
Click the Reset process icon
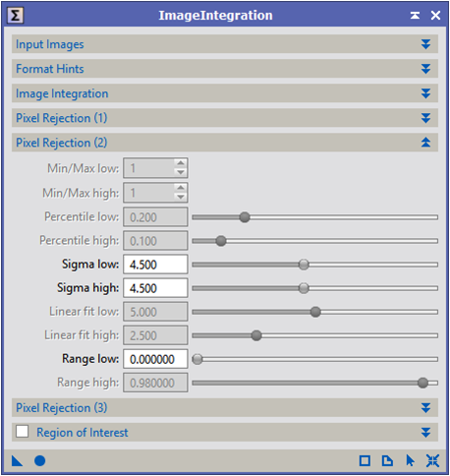(432, 460)
